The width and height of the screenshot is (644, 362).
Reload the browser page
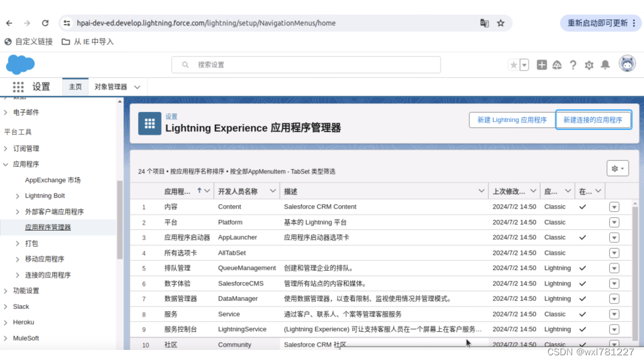(45, 23)
